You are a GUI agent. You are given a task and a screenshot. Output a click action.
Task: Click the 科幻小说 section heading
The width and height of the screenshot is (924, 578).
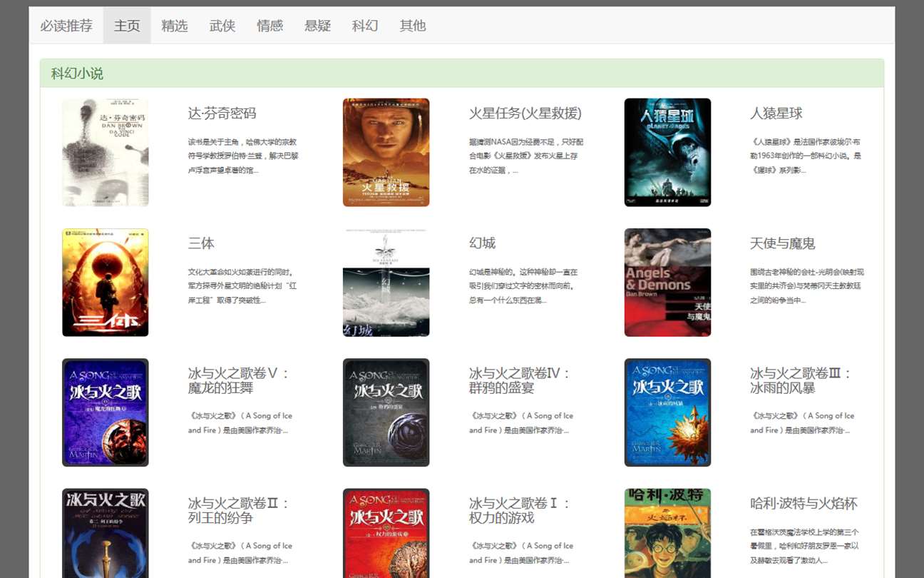pyautogui.click(x=77, y=73)
